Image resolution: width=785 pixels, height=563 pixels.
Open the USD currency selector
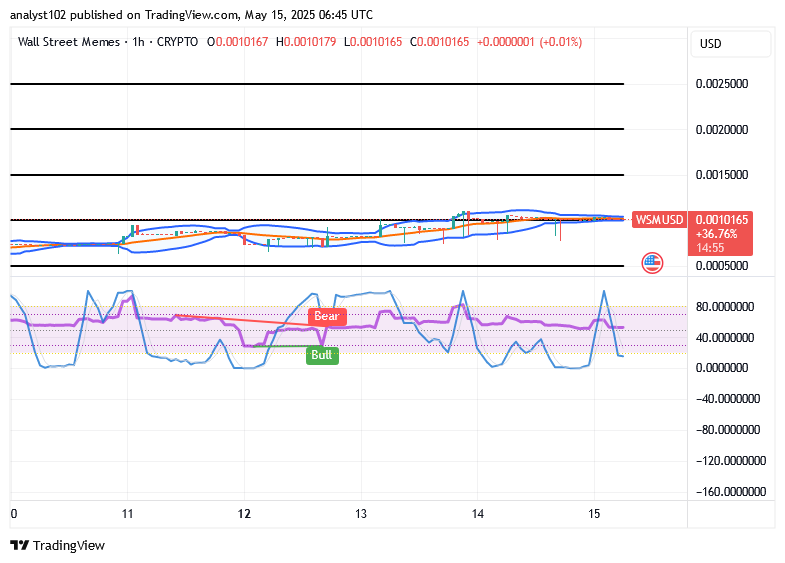pyautogui.click(x=730, y=44)
